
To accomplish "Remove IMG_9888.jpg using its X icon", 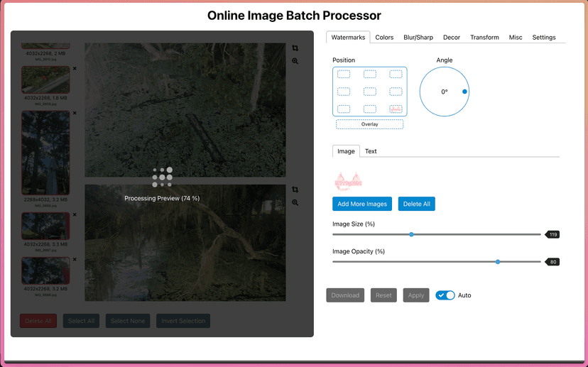I will [x=75, y=113].
